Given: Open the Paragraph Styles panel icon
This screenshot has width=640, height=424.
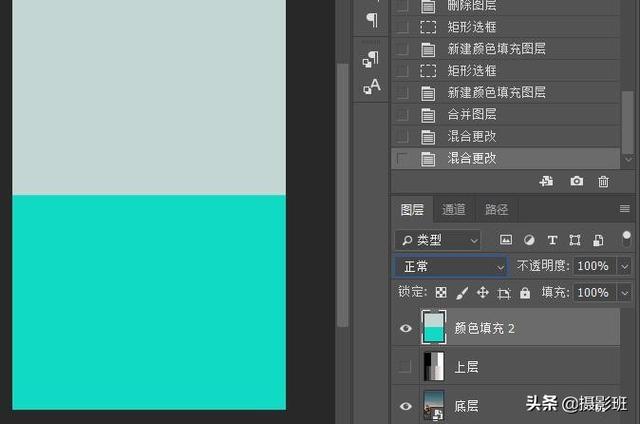Looking at the screenshot, I should 371,60.
